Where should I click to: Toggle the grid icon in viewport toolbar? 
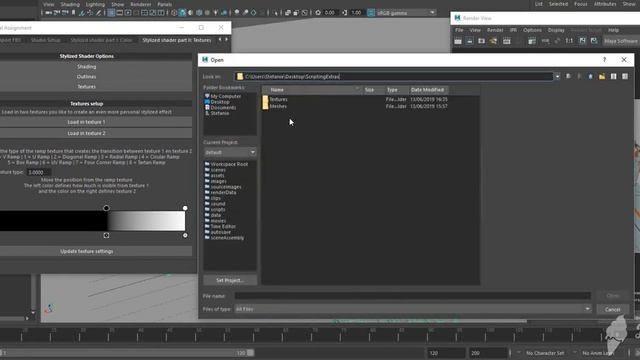pyautogui.click(x=111, y=13)
